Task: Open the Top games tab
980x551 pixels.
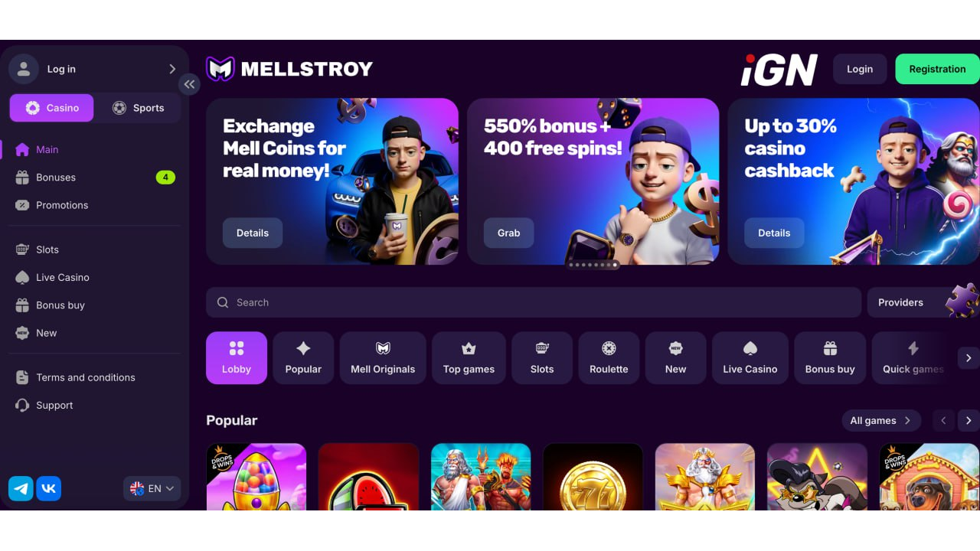Action: tap(469, 357)
